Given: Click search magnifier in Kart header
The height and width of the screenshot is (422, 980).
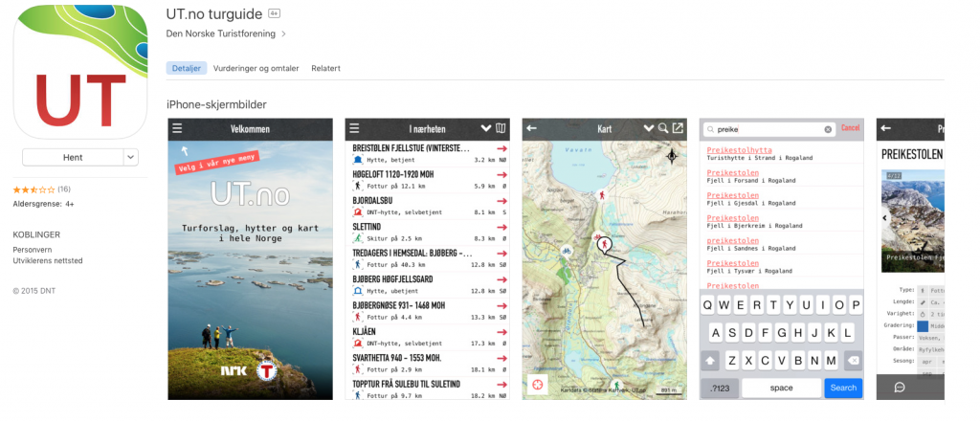Looking at the screenshot, I should [663, 128].
